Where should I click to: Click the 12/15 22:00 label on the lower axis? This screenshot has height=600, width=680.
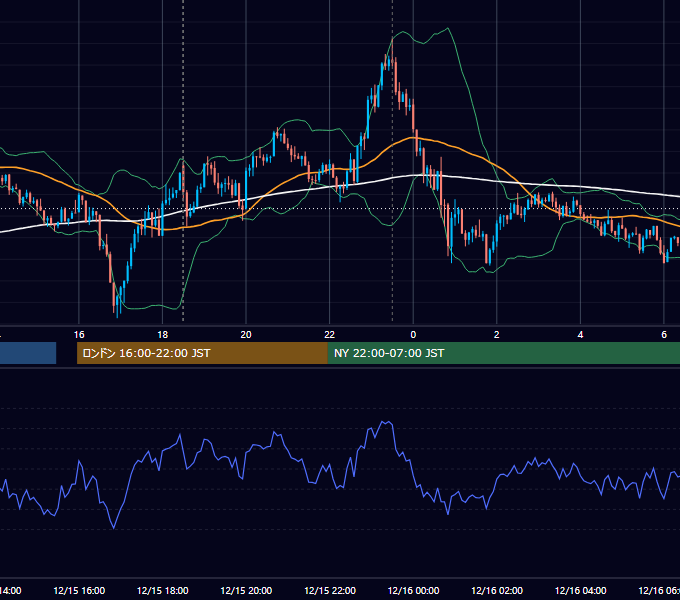point(330,590)
